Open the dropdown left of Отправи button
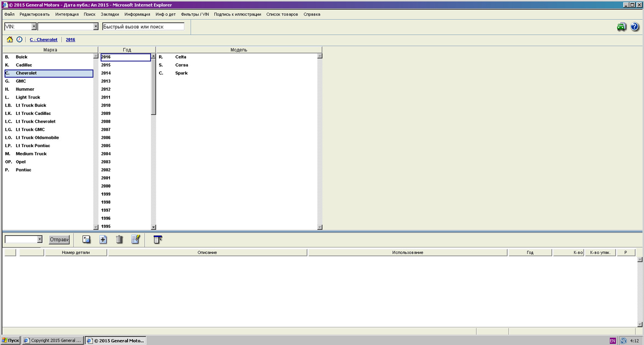Viewport: 644px width, 345px height. [x=40, y=240]
